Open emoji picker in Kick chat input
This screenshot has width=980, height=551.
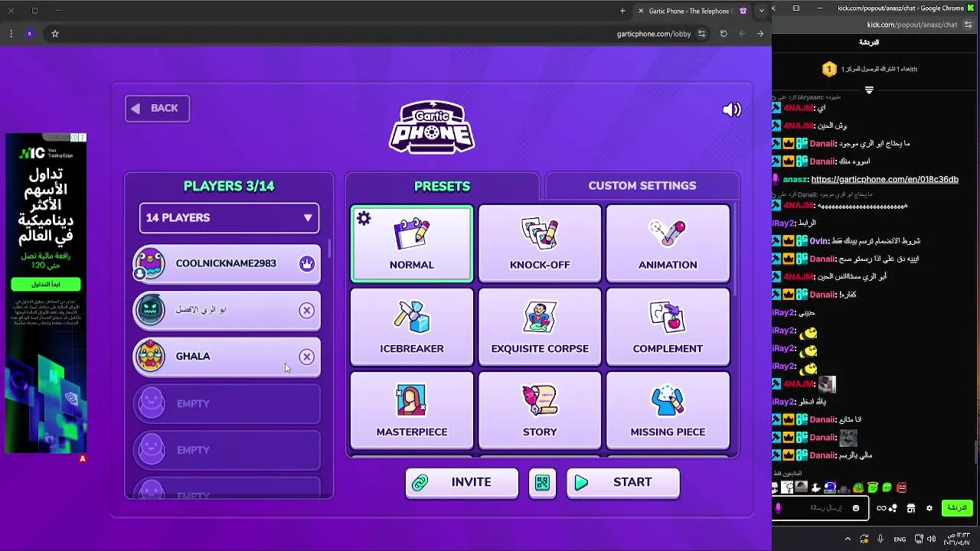coord(856,508)
